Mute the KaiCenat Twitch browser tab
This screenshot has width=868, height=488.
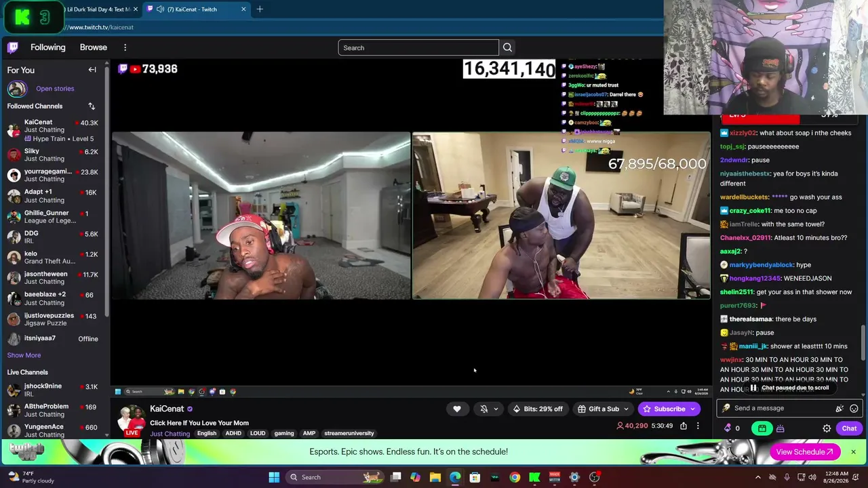160,9
